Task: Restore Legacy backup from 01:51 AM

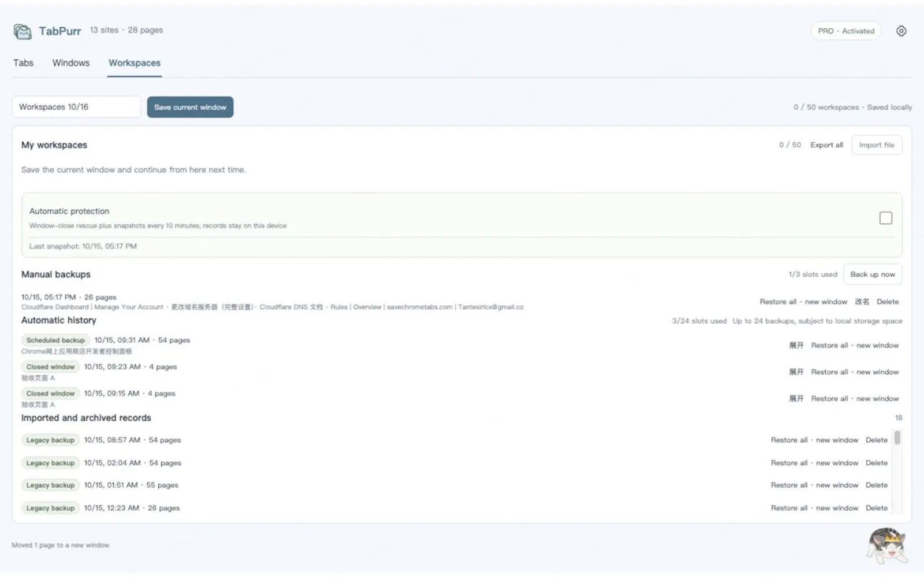Action: 814,485
